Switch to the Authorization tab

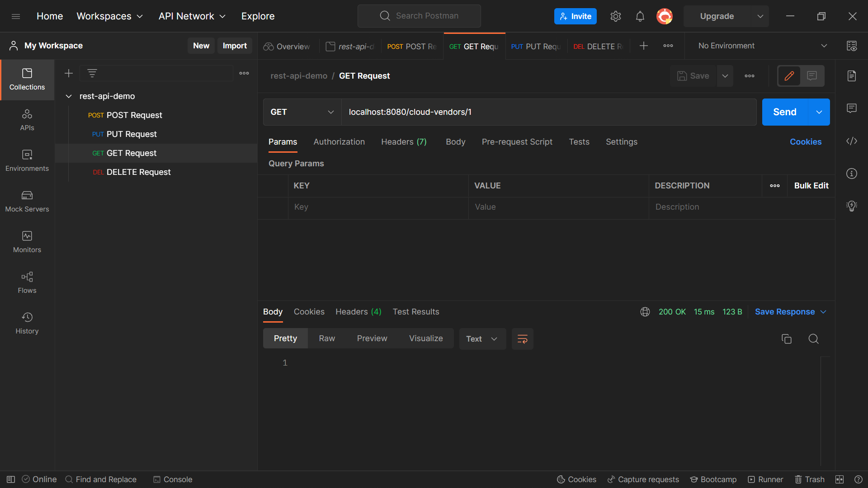339,141
